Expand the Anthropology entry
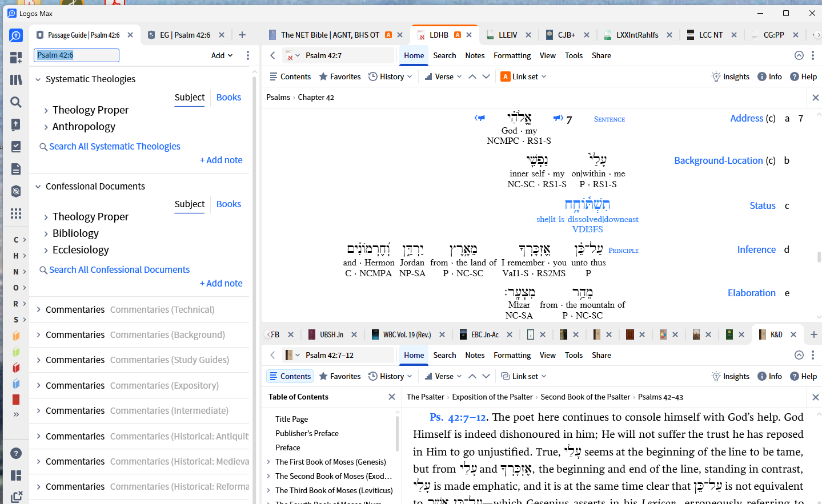Screen dimensions: 822x504 point(46,127)
